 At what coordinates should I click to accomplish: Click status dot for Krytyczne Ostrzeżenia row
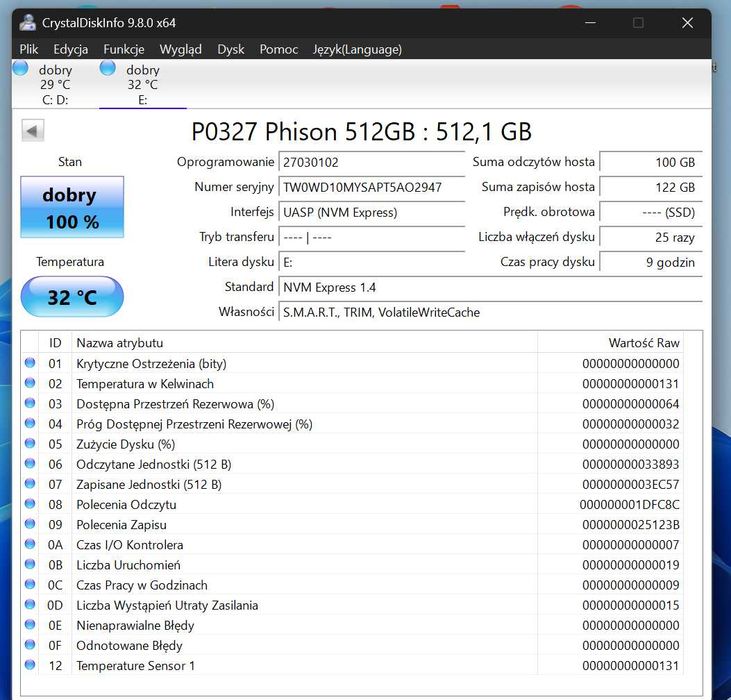(30, 363)
